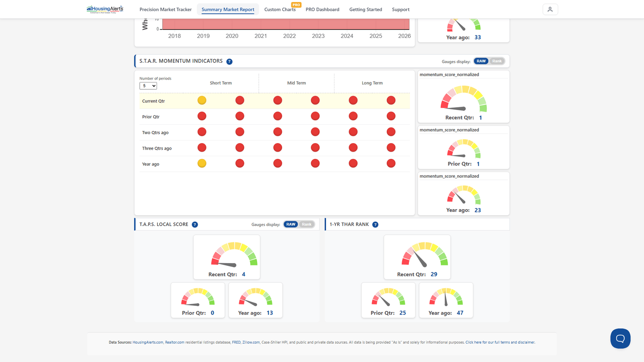Follow the Zillow.com link
The image size is (644, 362).
(251, 342)
